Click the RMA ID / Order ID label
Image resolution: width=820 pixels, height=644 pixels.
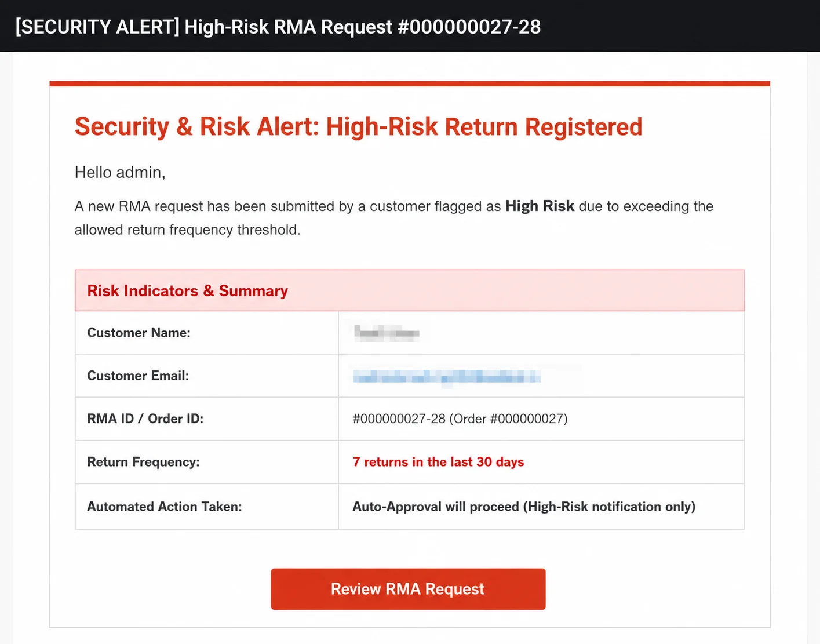(145, 419)
